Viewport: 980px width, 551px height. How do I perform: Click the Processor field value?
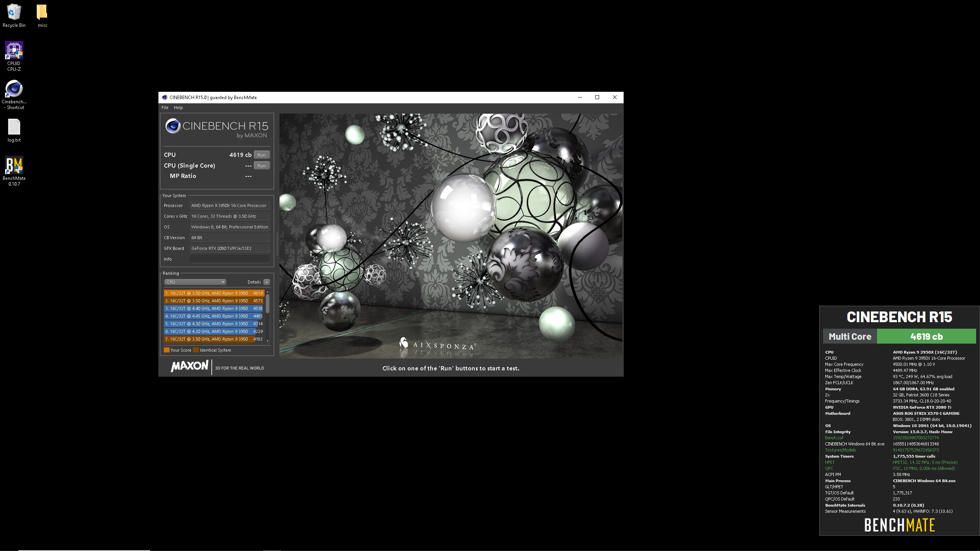coord(230,205)
